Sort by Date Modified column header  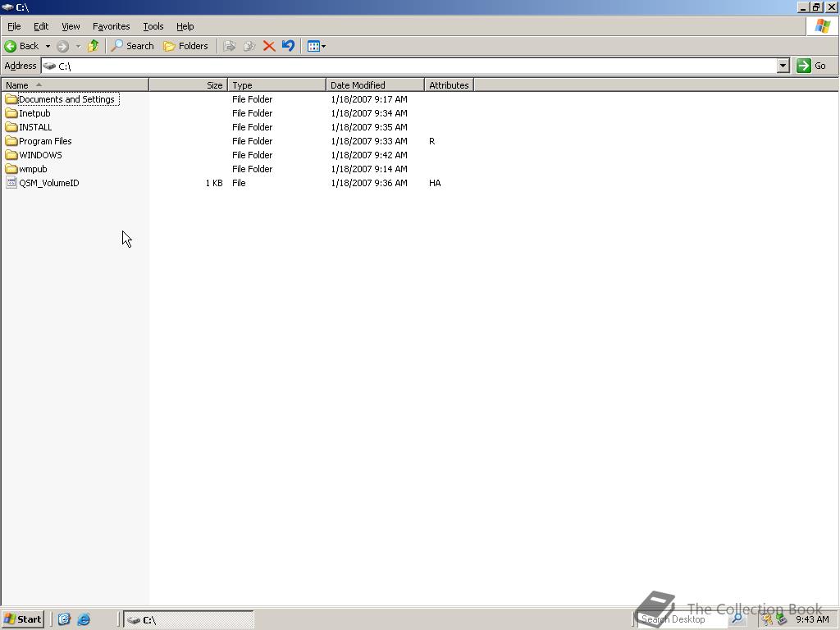[x=375, y=85]
